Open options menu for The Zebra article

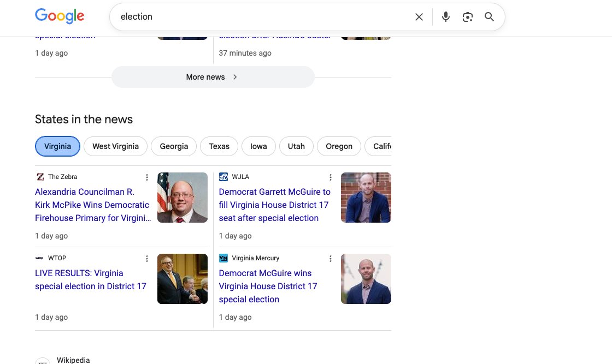[146, 177]
